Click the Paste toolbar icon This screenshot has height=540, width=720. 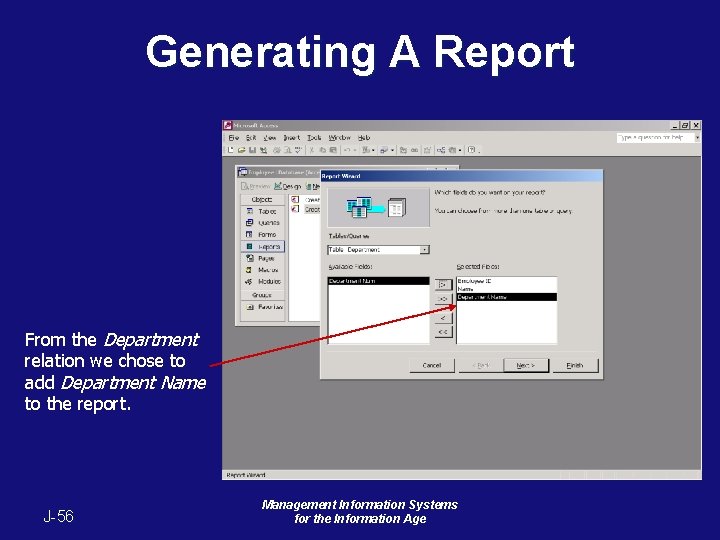click(333, 150)
